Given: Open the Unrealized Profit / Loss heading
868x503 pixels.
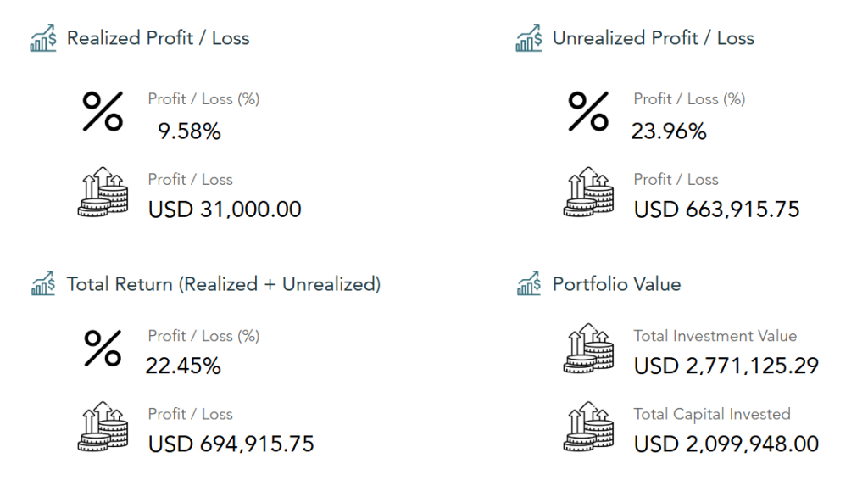Looking at the screenshot, I should coord(654,38).
